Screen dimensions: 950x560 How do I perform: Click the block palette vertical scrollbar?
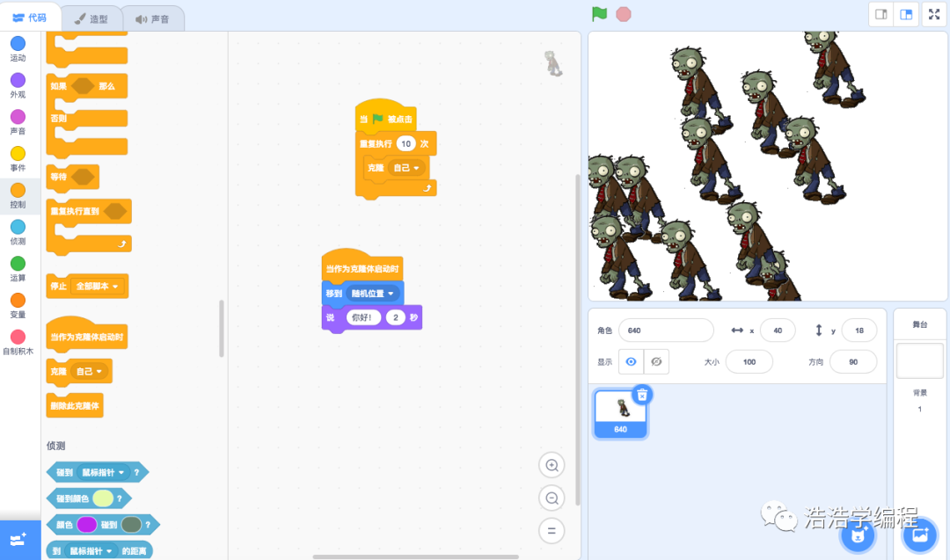point(221,329)
